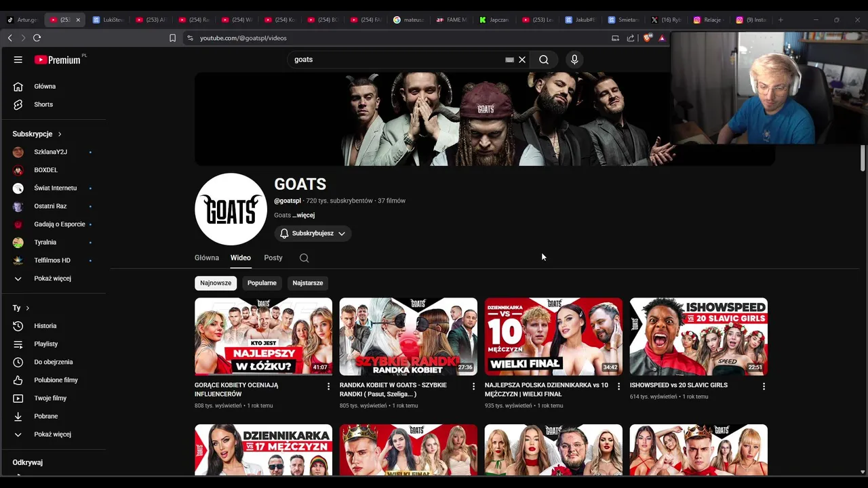This screenshot has width=868, height=488.
Task: Open the on-screen keyboard icon in search
Action: 509,60
